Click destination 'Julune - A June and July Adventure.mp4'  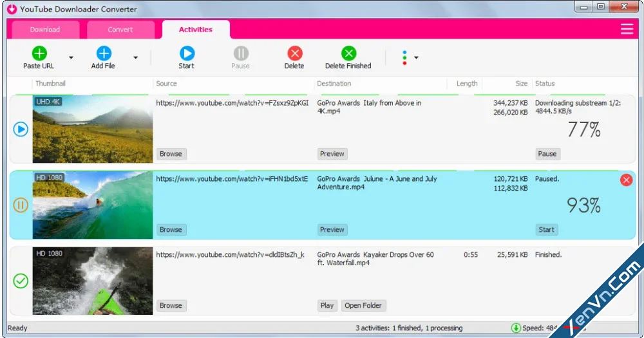click(377, 183)
